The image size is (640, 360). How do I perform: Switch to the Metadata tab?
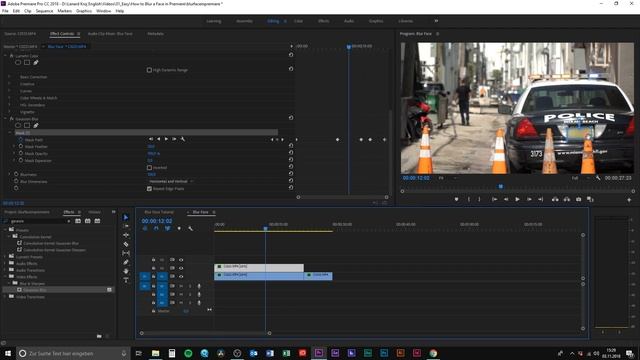155,34
